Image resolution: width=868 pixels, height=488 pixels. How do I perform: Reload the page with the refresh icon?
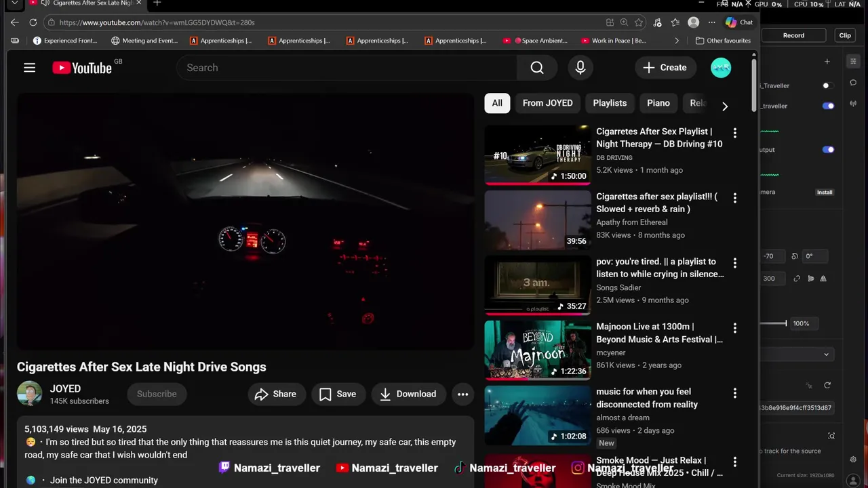coord(33,22)
